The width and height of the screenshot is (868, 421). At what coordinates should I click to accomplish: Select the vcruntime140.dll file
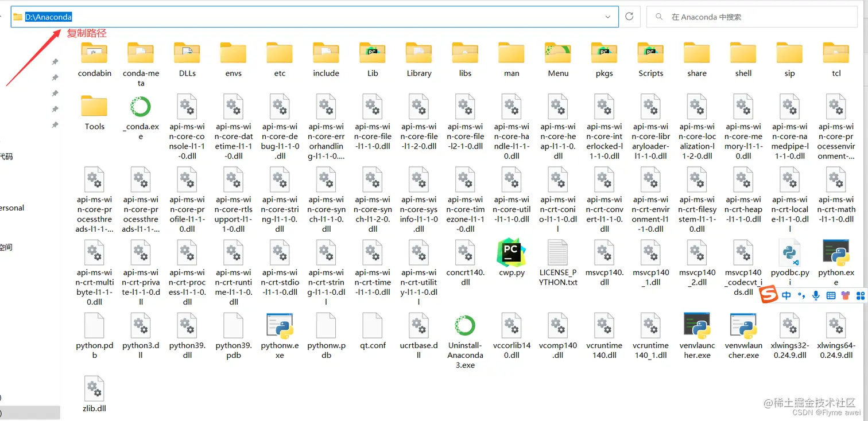604,336
